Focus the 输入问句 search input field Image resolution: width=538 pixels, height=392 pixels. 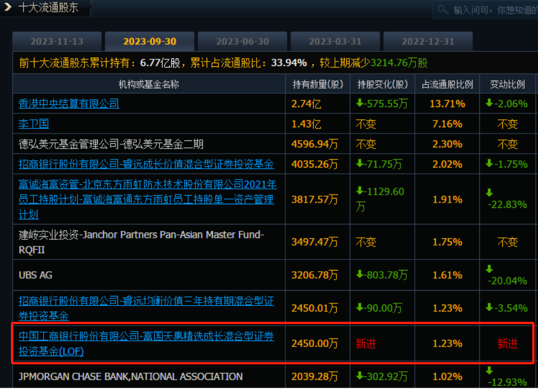[485, 10]
